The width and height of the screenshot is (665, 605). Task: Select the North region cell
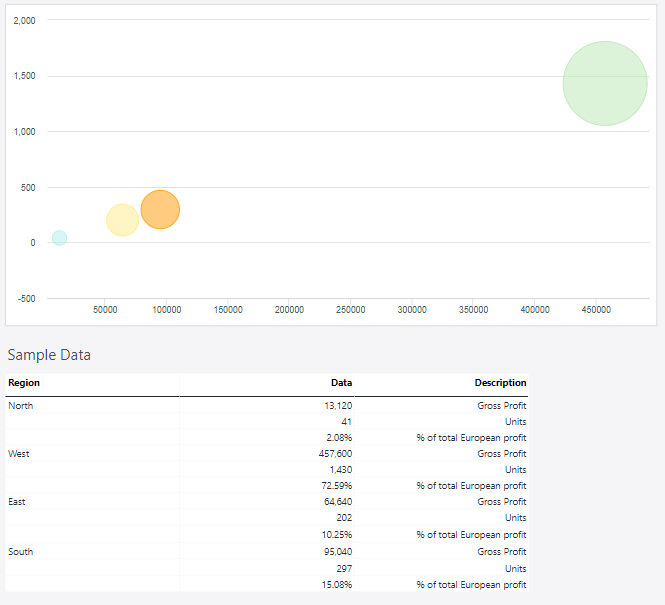[21, 406]
